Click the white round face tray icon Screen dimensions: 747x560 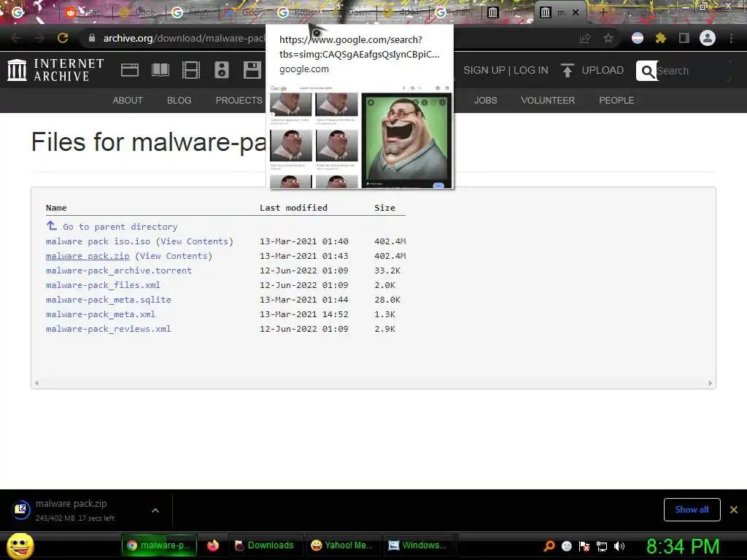pyautogui.click(x=566, y=546)
